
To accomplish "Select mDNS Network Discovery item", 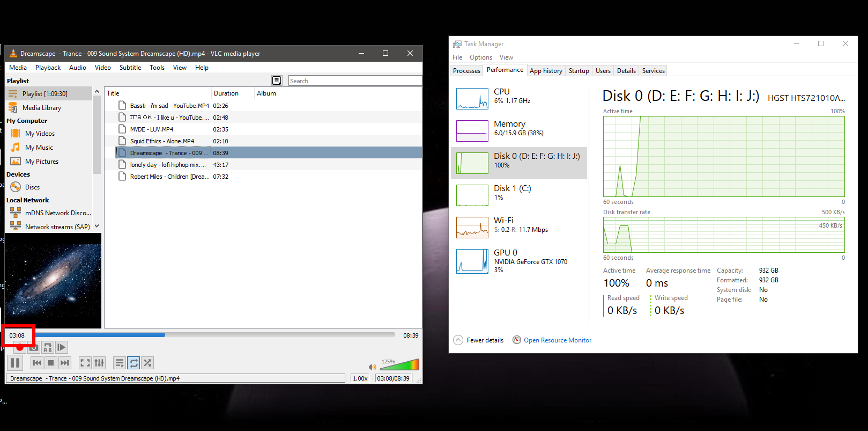I will (x=49, y=213).
